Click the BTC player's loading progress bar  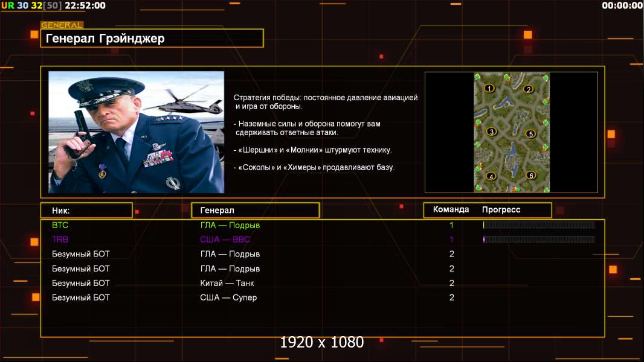point(539,225)
